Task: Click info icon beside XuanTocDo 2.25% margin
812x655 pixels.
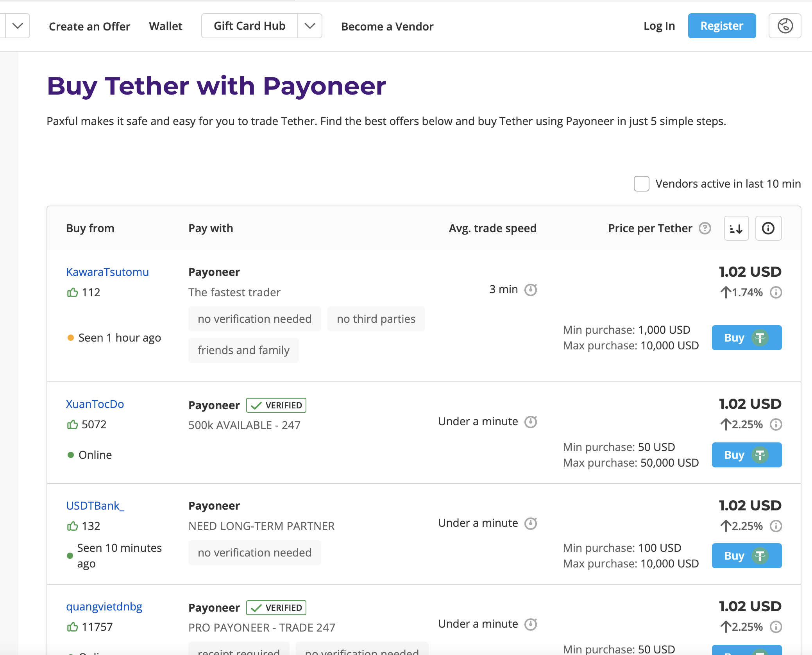Action: click(x=776, y=424)
